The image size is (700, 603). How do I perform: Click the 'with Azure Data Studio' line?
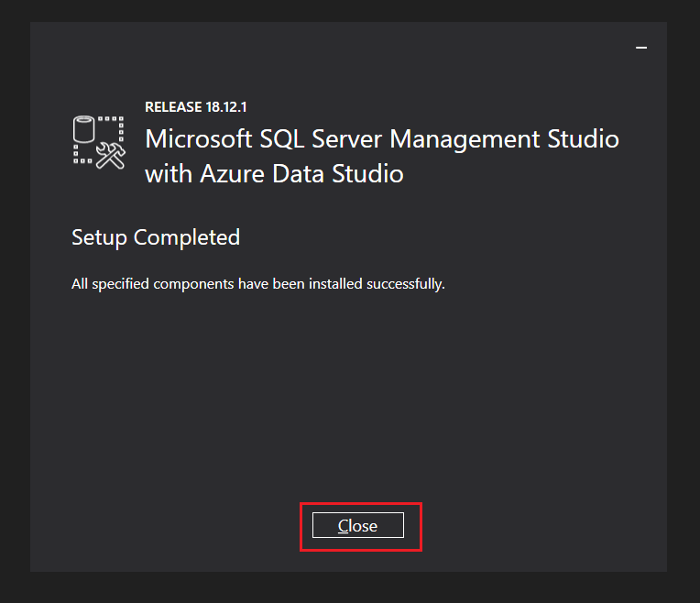(274, 173)
